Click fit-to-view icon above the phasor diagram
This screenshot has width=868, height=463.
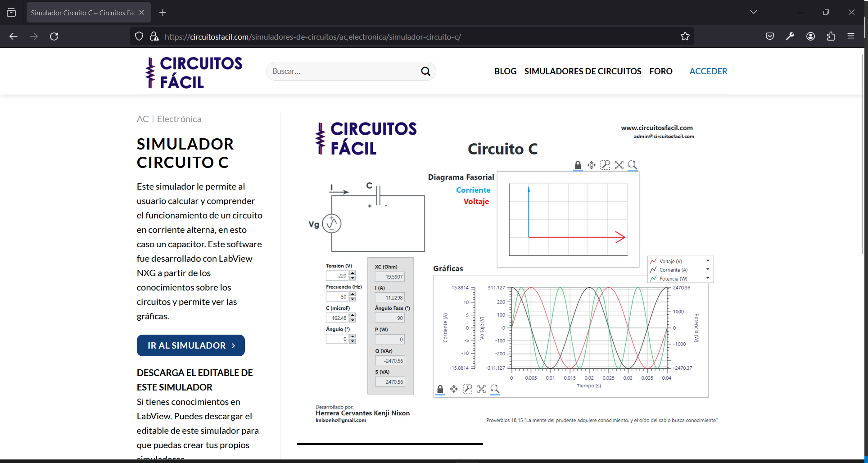(619, 165)
